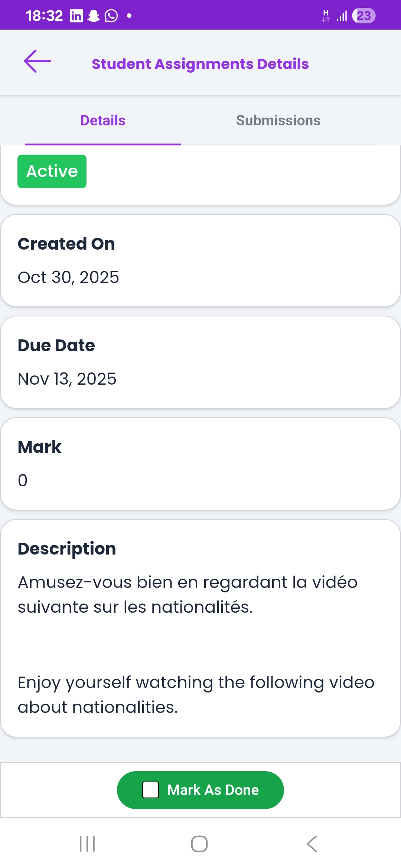Tap the Snapchat notification icon
Screen dimensions: 401x868
pos(94,16)
